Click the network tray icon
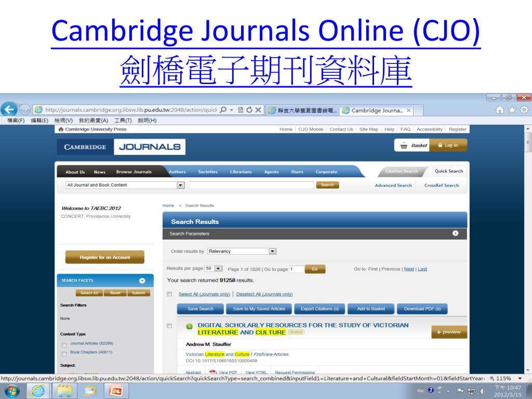Image resolution: width=532 pixels, height=399 pixels. [471, 391]
